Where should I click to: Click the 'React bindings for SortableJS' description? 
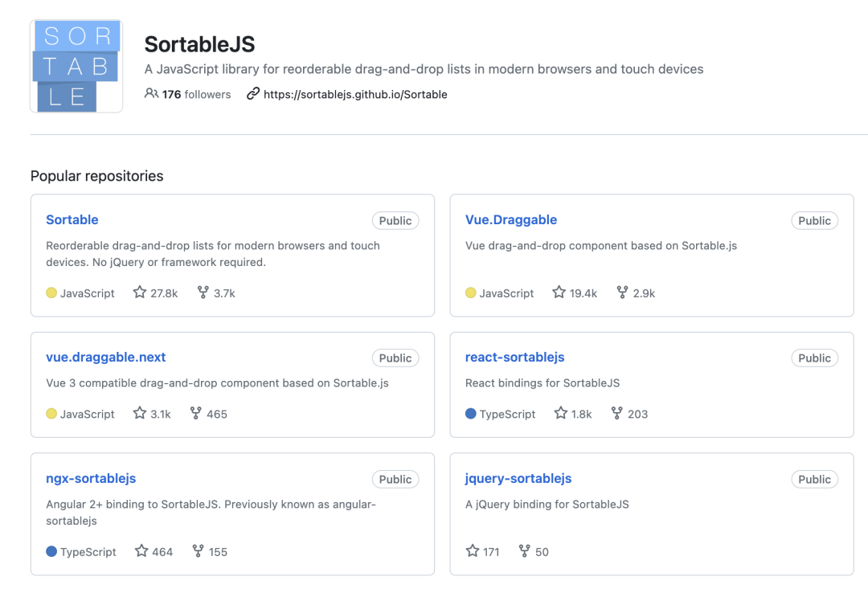click(542, 383)
